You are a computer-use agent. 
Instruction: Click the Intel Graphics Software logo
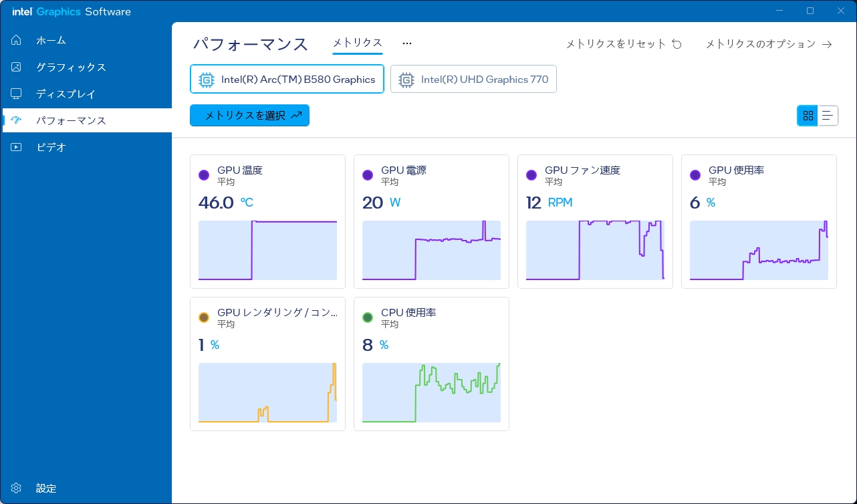point(72,11)
